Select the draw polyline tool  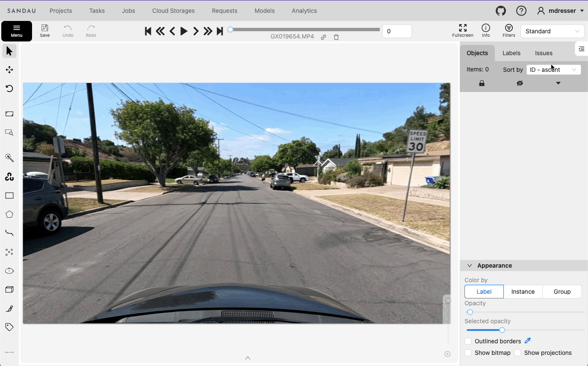pyautogui.click(x=9, y=233)
